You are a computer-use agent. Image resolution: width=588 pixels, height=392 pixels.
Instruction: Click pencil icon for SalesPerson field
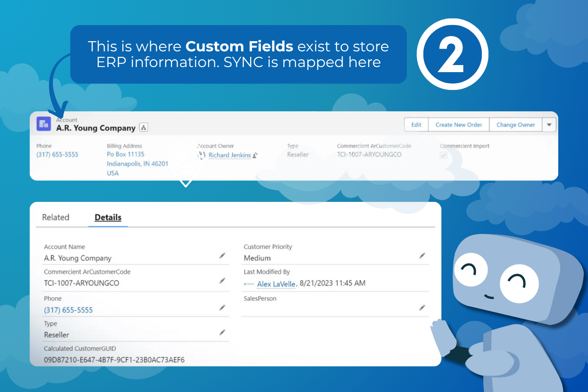point(422,308)
